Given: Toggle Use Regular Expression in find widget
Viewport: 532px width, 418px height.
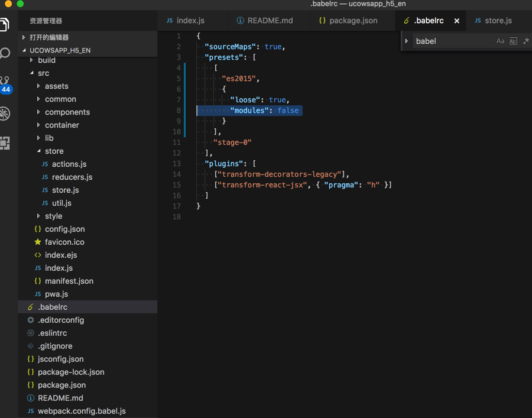Looking at the screenshot, I should (525, 41).
